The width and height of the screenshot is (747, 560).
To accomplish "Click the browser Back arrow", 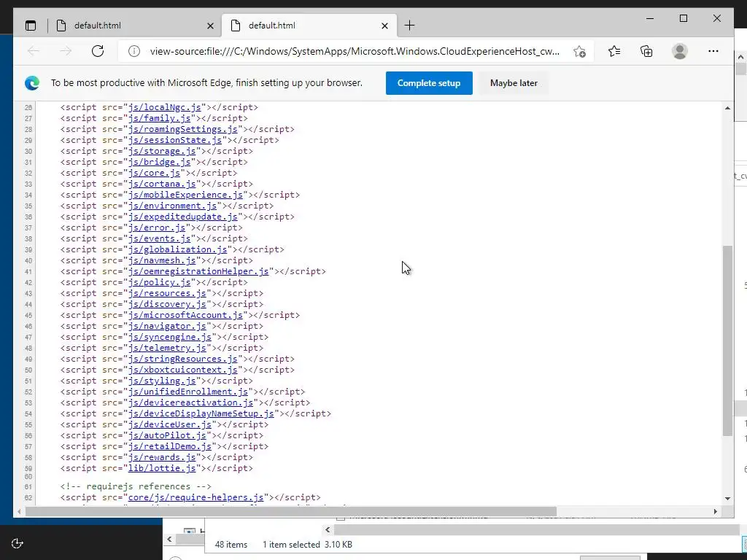I will 34,51.
